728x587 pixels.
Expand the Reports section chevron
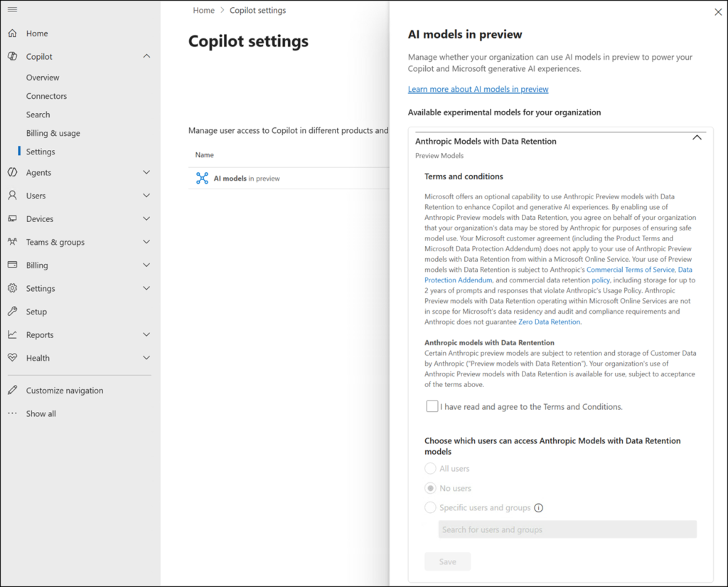pyautogui.click(x=146, y=334)
